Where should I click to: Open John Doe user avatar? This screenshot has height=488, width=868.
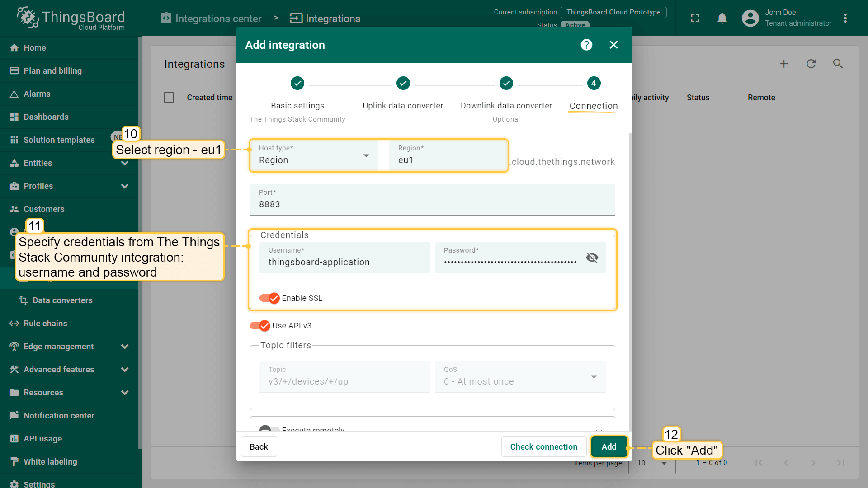coord(750,18)
